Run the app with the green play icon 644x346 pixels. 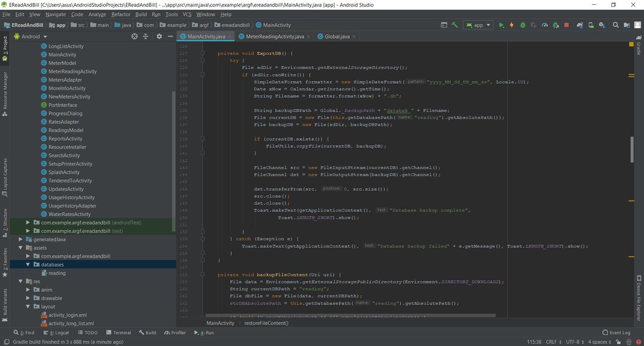coord(501,25)
